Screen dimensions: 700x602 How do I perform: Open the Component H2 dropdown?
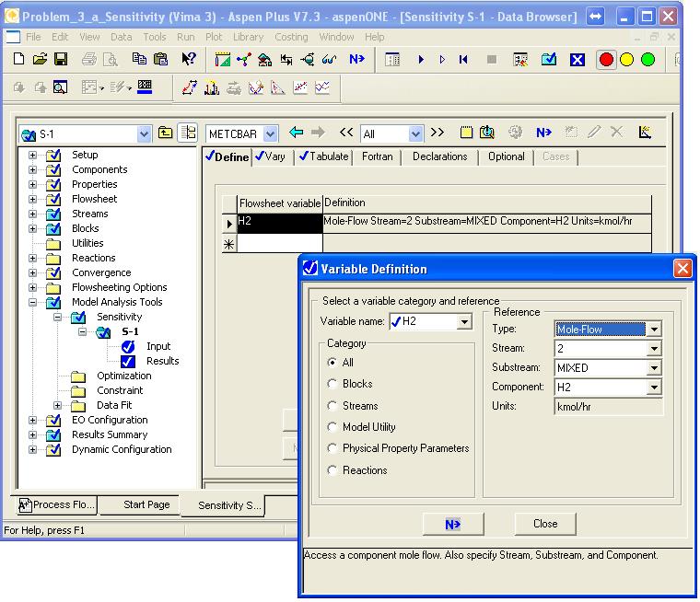click(x=654, y=388)
